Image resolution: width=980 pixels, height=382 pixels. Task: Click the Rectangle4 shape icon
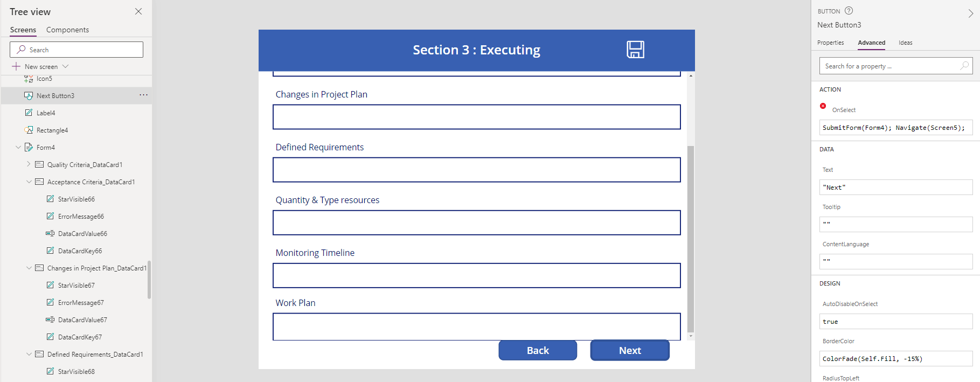pos(29,130)
